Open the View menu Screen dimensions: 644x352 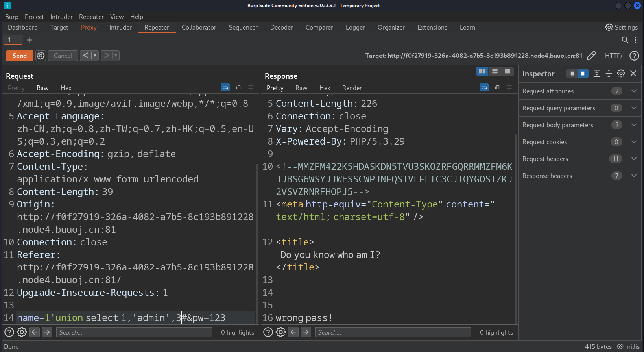[x=117, y=17]
